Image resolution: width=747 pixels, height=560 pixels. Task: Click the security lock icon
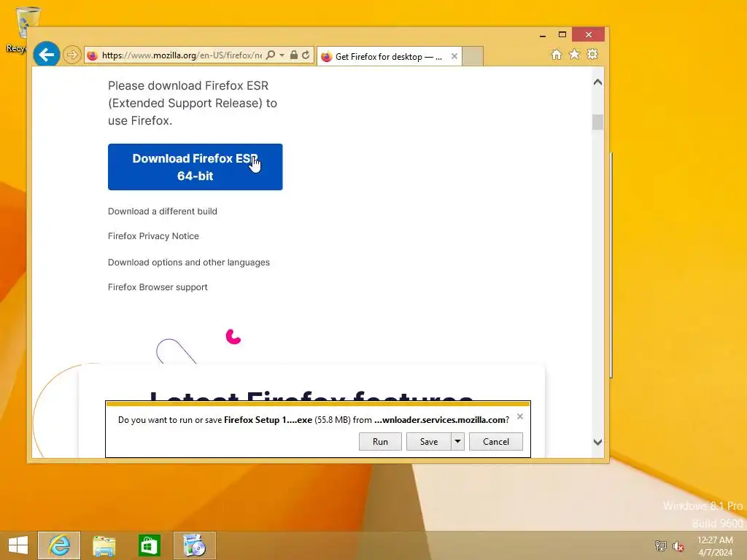pos(294,55)
